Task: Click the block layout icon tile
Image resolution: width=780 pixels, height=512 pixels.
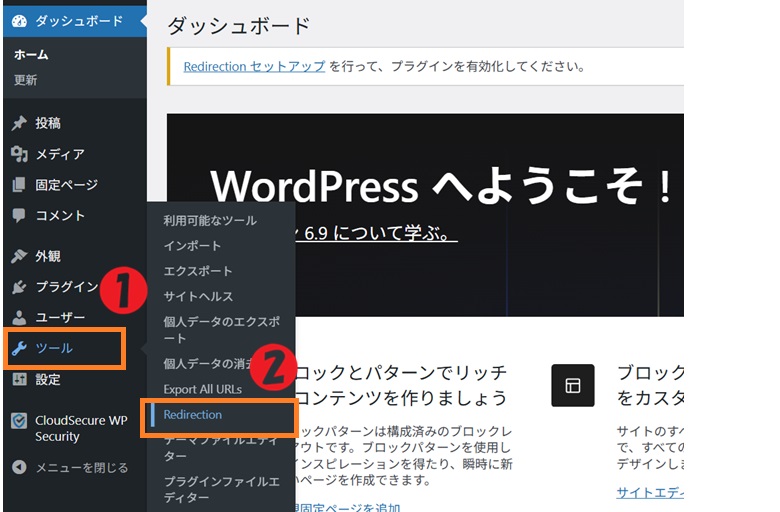Action: 573,386
